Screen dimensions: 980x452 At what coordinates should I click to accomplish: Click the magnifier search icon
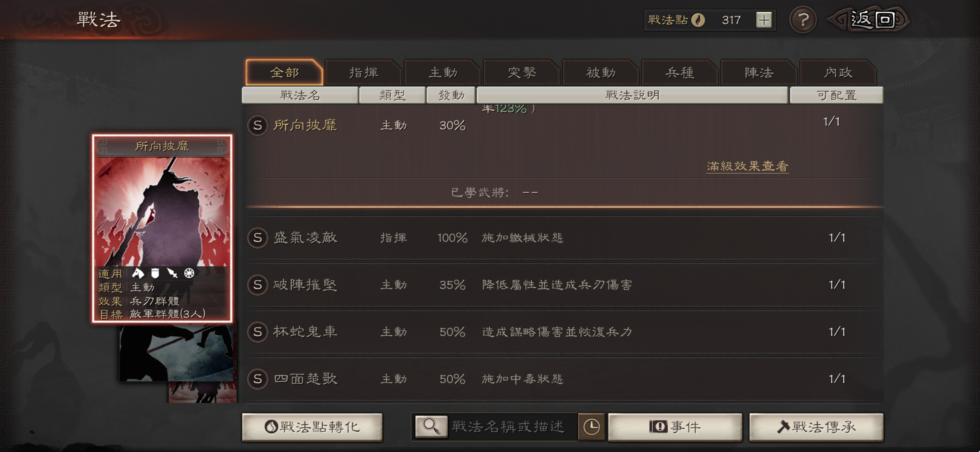tap(431, 426)
